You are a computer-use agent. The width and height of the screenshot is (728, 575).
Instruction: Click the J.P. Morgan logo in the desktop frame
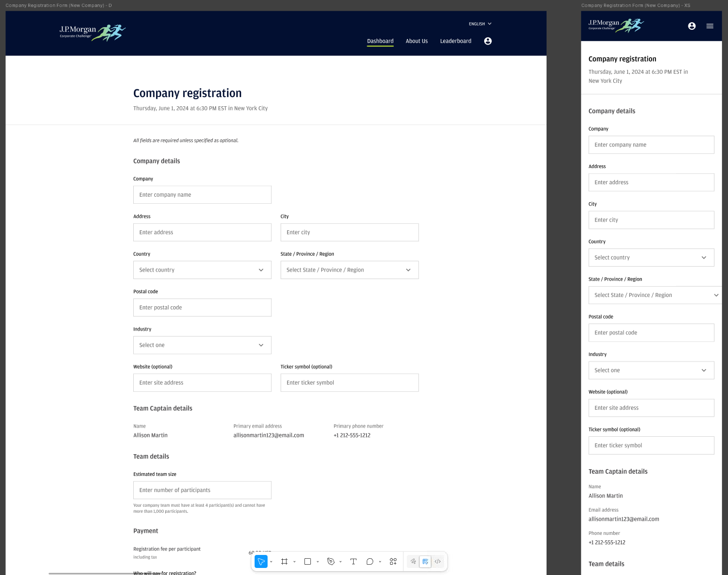(93, 33)
